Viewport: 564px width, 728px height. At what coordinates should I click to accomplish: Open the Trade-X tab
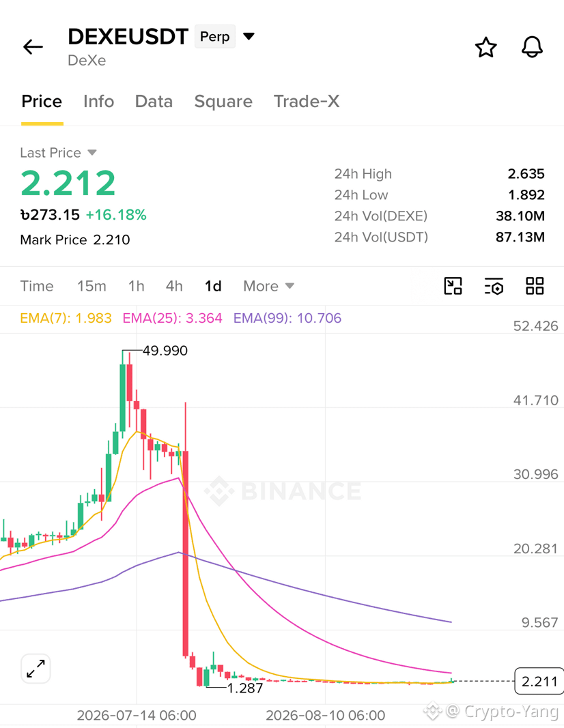click(x=307, y=101)
